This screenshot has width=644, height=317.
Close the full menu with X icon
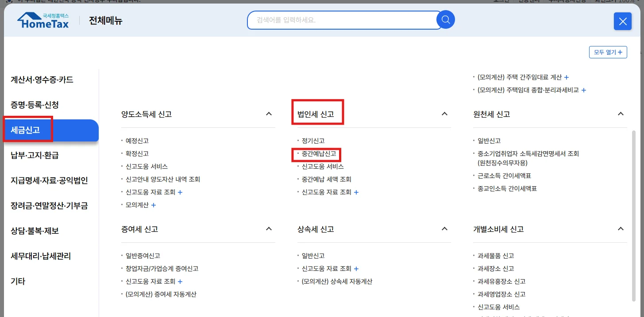click(622, 21)
